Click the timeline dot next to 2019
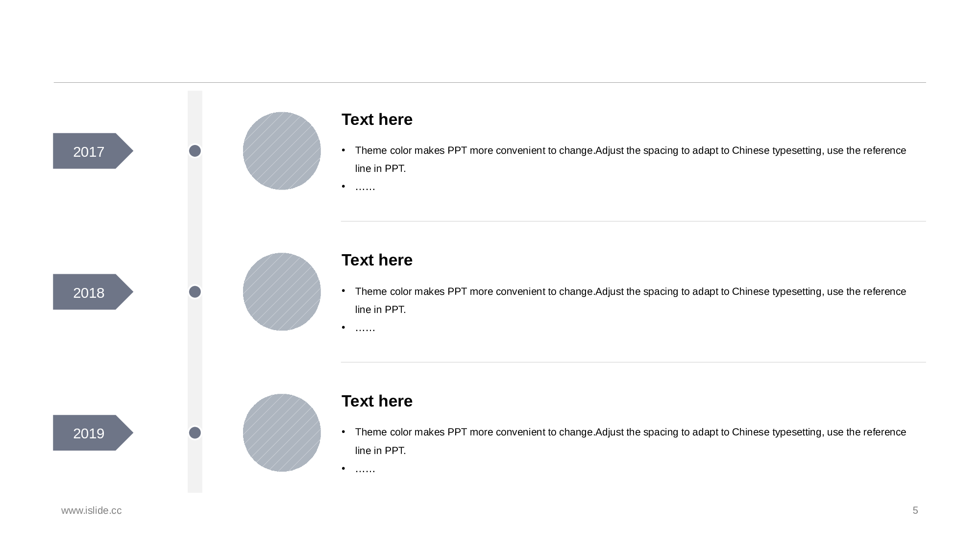The width and height of the screenshot is (980, 551). pos(195,432)
